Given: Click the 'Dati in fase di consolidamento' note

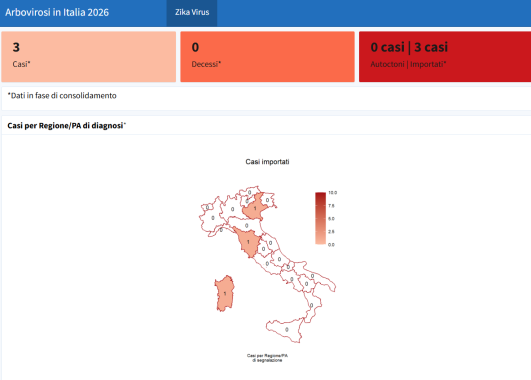Looking at the screenshot, I should 62,96.
